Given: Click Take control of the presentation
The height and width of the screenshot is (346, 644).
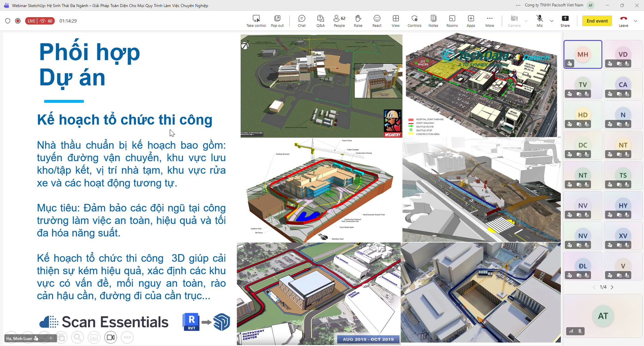Looking at the screenshot, I should pyautogui.click(x=256, y=21).
